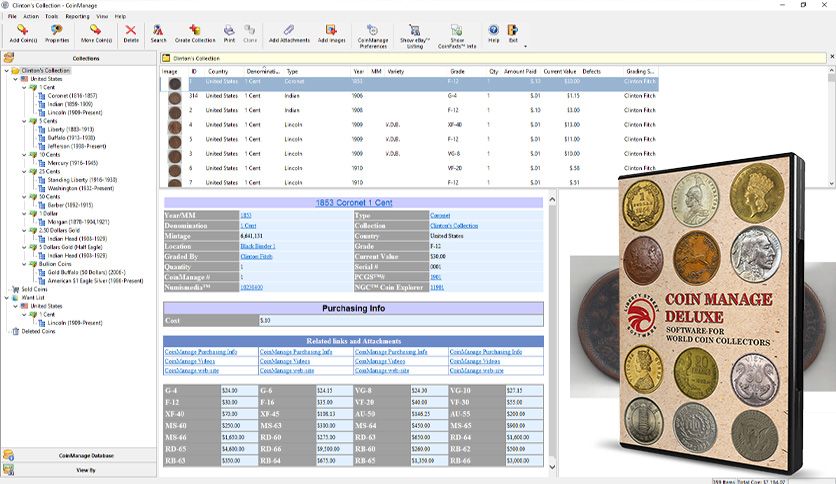Open the 1853 Coronet 1 Cent title link
836x484 pixels.
353,203
